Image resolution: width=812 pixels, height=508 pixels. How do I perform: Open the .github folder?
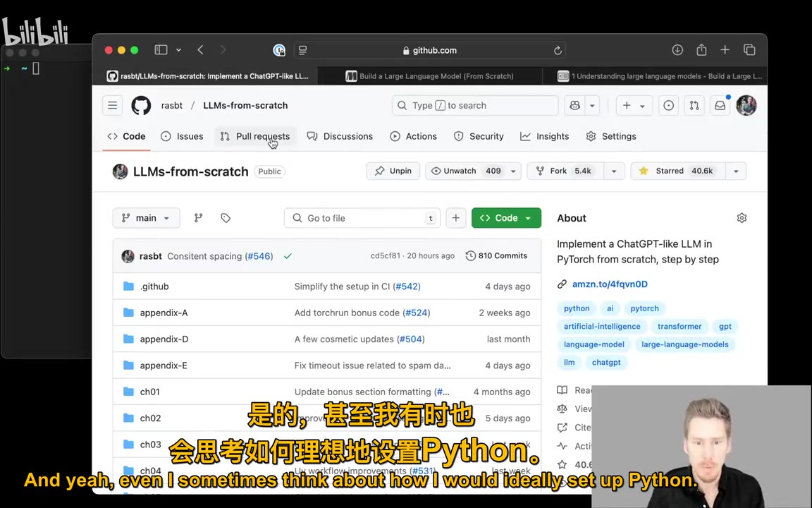[x=154, y=286]
